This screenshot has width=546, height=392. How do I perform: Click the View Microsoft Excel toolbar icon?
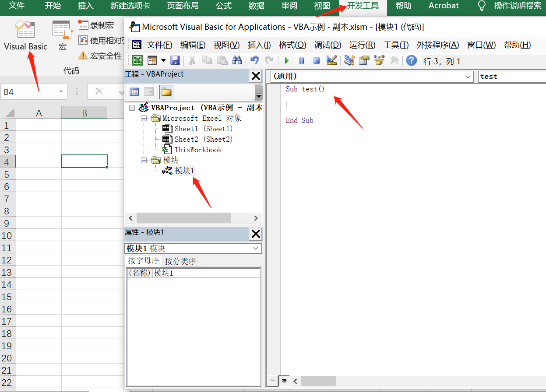(x=137, y=60)
